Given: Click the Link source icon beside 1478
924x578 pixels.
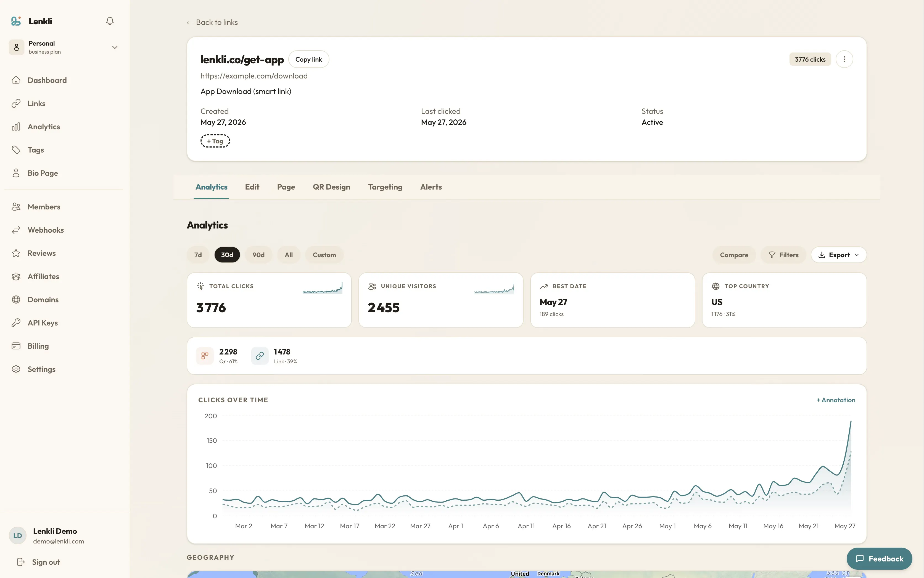Looking at the screenshot, I should pyautogui.click(x=260, y=356).
